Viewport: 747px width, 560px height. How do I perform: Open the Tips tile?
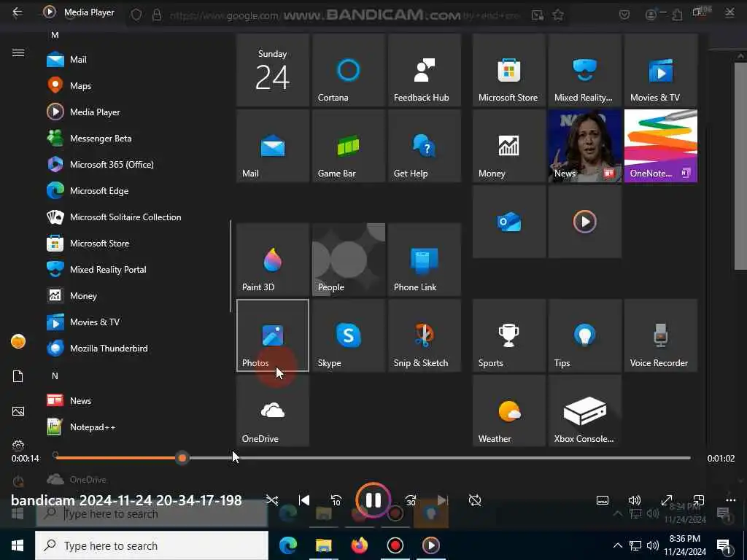pos(584,335)
